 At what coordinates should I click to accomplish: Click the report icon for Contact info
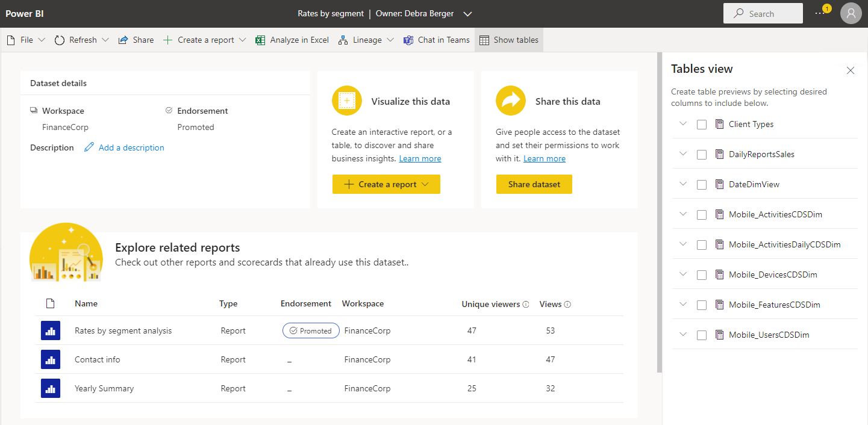(51, 359)
